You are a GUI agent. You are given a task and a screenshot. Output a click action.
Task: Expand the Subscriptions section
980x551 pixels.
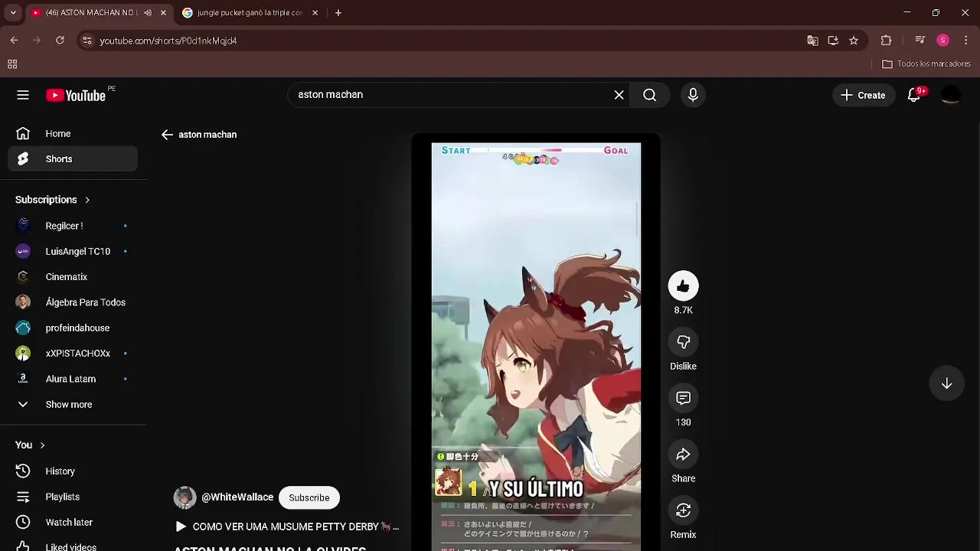tap(53, 200)
